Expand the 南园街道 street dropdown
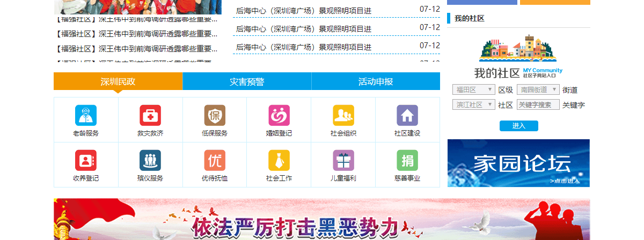 click(538, 89)
